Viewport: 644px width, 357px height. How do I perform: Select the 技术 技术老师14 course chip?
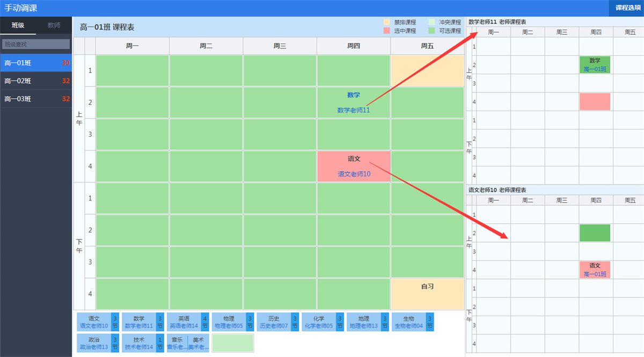(x=138, y=343)
